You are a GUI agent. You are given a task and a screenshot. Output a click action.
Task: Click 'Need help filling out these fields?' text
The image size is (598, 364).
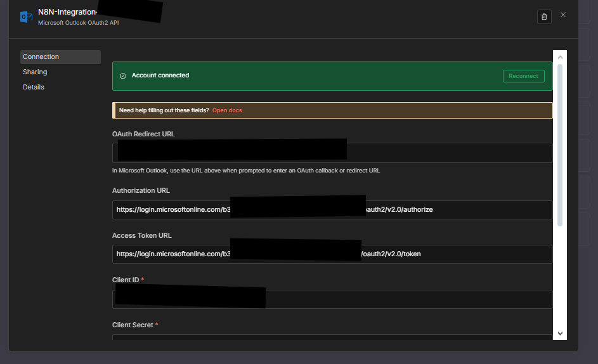[164, 110]
